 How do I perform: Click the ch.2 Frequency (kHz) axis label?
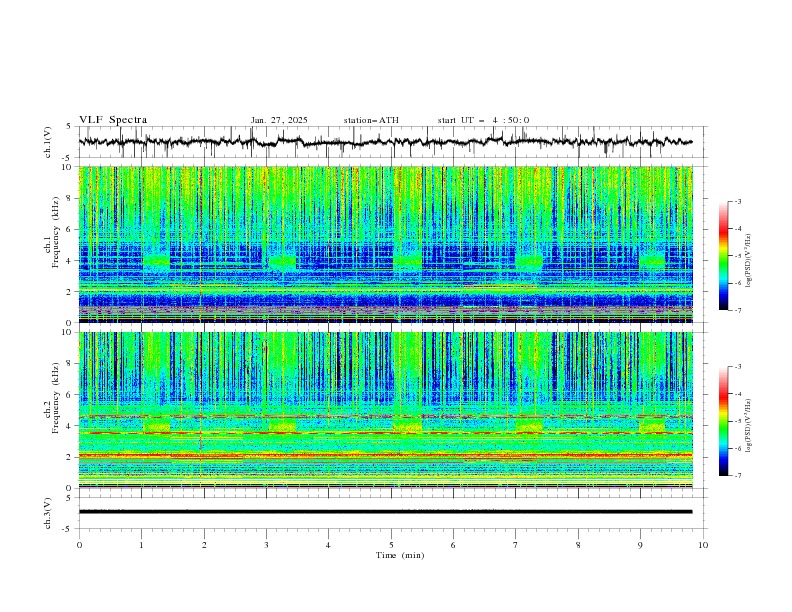coord(53,398)
